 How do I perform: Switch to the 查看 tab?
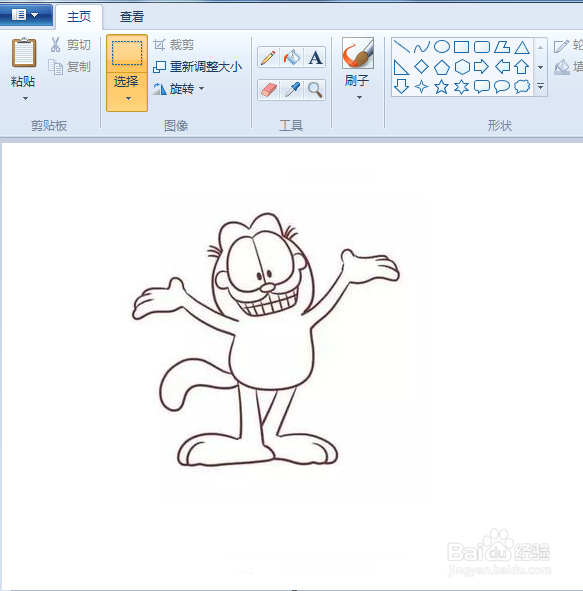click(x=132, y=17)
